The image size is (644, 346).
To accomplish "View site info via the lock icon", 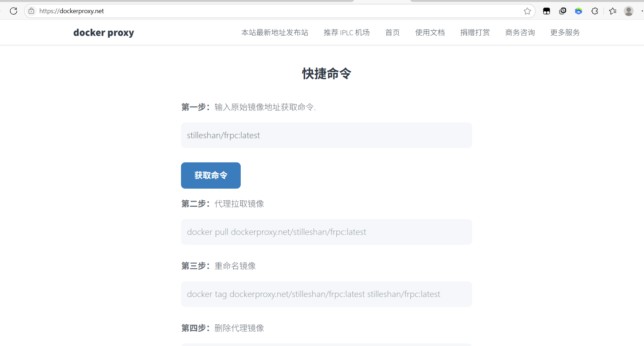I will [31, 11].
